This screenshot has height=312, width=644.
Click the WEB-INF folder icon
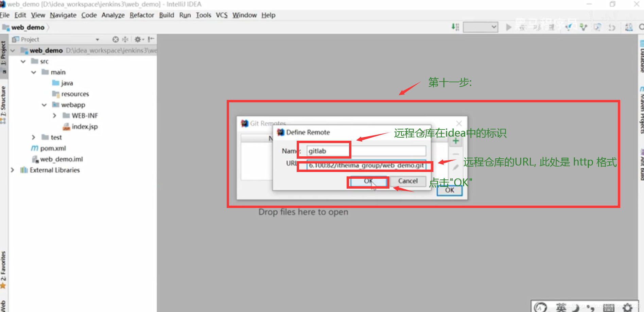66,116
